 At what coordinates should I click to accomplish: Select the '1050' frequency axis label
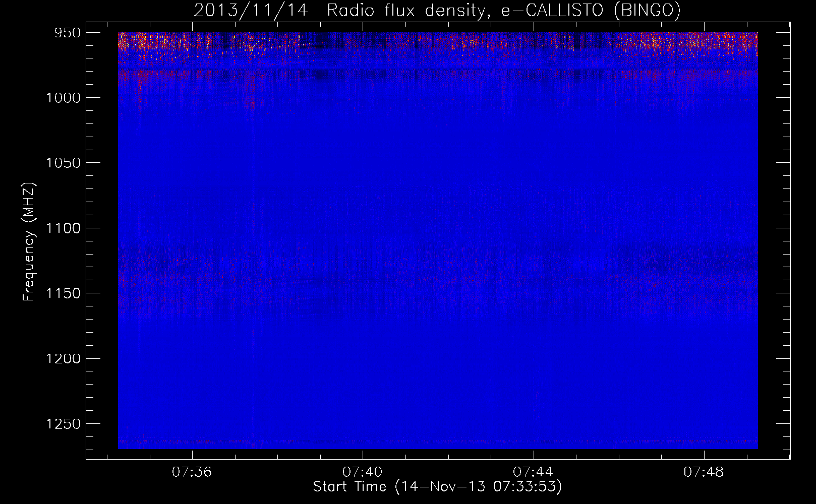[63, 163]
